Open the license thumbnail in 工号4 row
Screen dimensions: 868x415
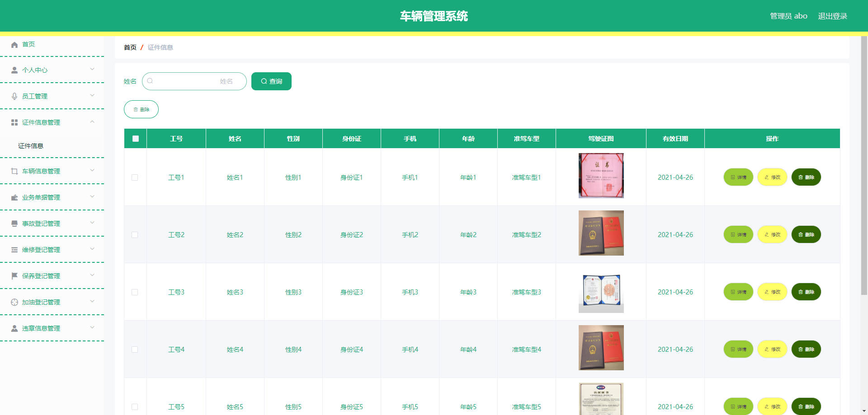[601, 348]
